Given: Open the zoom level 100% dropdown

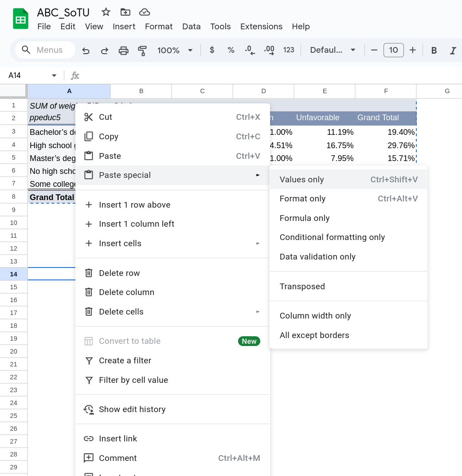Looking at the screenshot, I should coord(175,50).
